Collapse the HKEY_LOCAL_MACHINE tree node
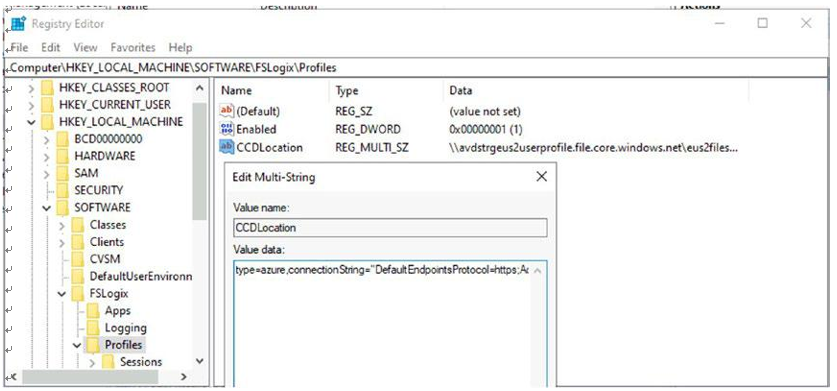The height and width of the screenshot is (391, 837). click(x=31, y=122)
